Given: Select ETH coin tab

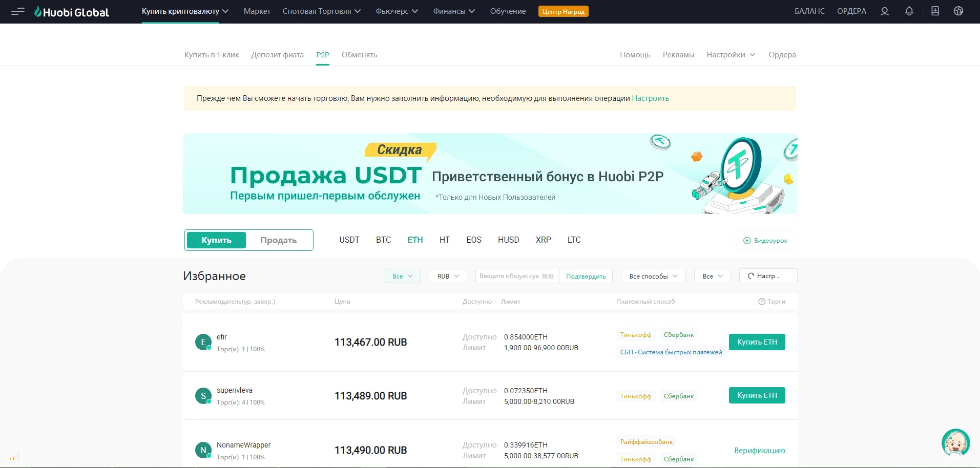Looking at the screenshot, I should (415, 240).
